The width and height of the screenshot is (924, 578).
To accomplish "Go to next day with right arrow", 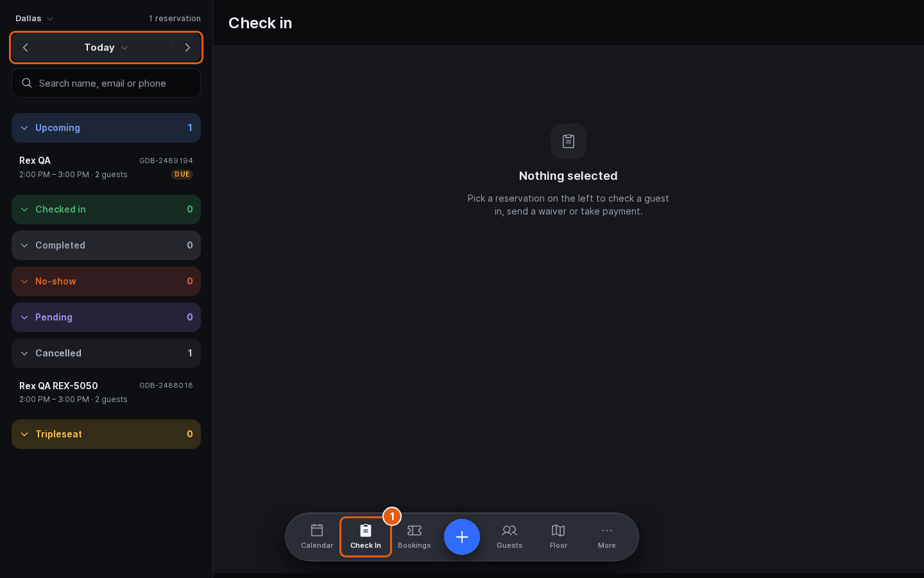I will [187, 48].
